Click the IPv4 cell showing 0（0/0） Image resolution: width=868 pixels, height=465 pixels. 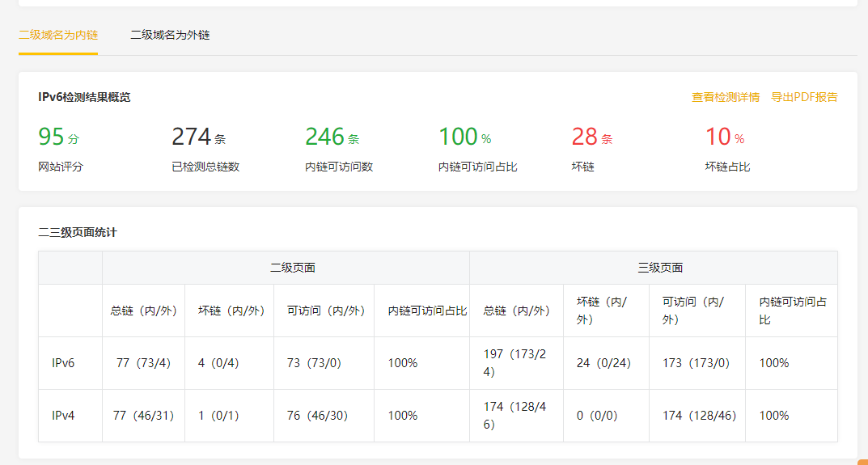point(596,416)
